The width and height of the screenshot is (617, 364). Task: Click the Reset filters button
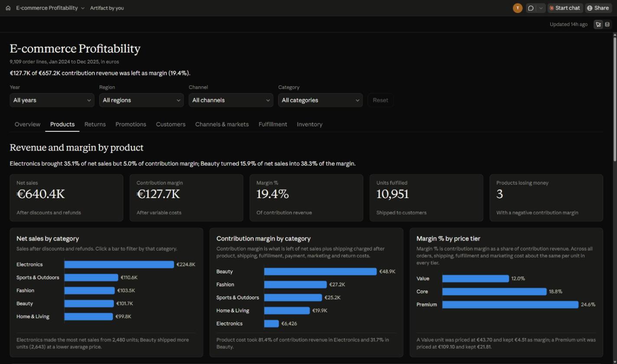tap(380, 100)
